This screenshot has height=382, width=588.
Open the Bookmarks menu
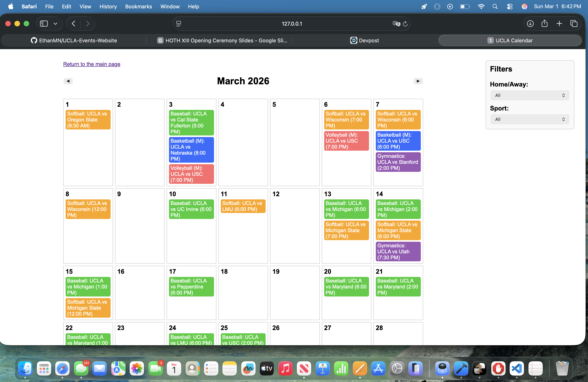(x=138, y=7)
